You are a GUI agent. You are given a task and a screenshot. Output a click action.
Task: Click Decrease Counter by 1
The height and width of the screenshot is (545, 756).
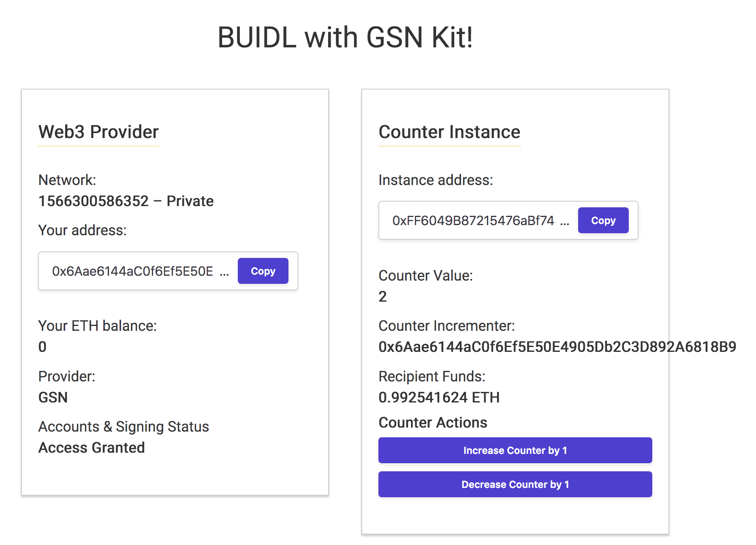pyautogui.click(x=515, y=484)
